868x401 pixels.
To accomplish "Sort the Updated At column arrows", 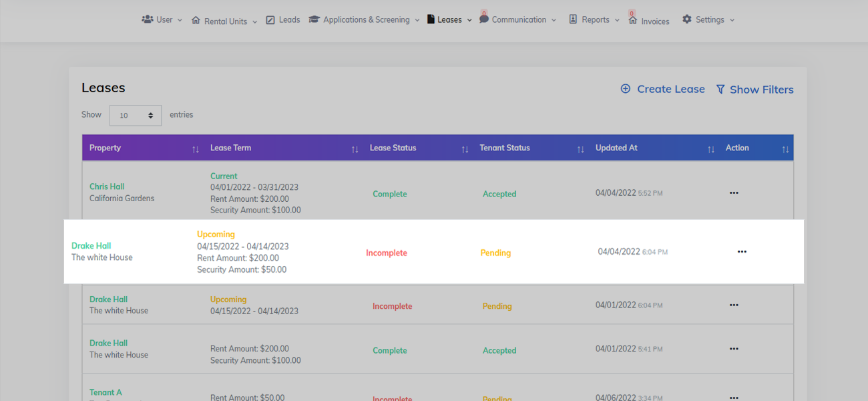I will tap(710, 148).
